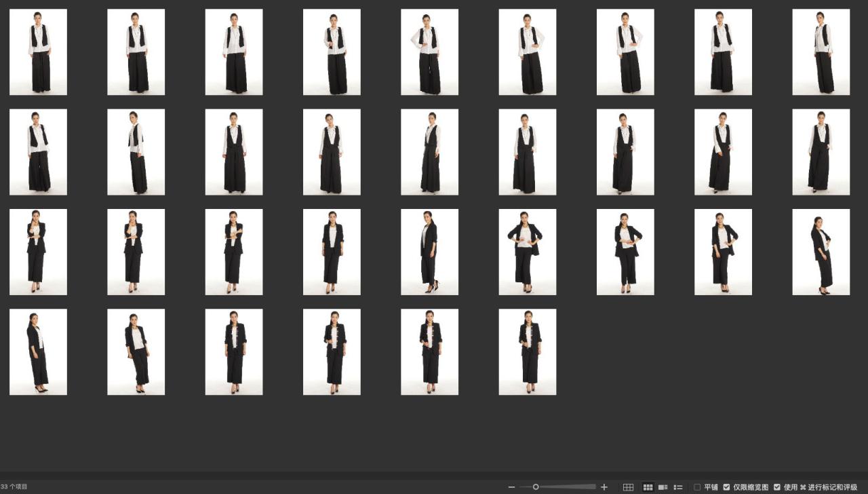Click the lock thumbnail grid icon
Screen dimensions: 868x494
628,487
